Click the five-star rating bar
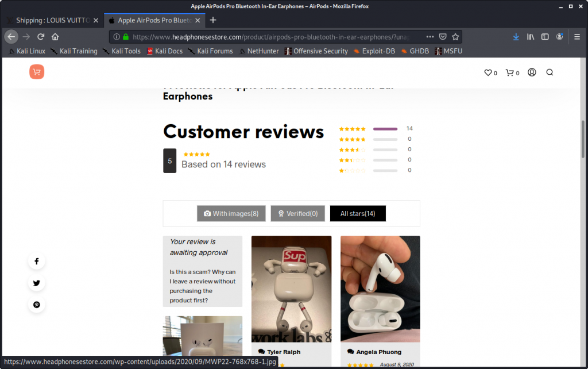588x369 pixels. pyautogui.click(x=385, y=129)
